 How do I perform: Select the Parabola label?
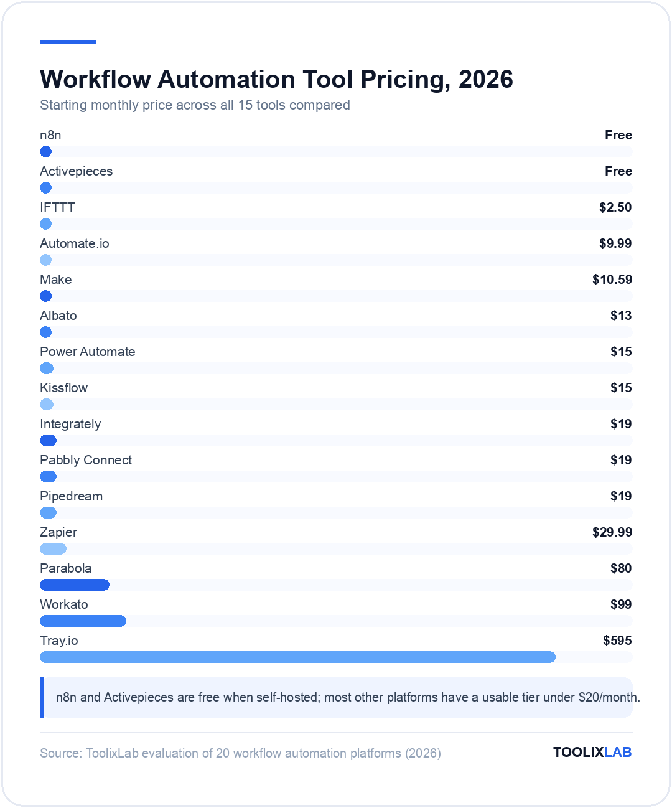pyautogui.click(x=66, y=568)
